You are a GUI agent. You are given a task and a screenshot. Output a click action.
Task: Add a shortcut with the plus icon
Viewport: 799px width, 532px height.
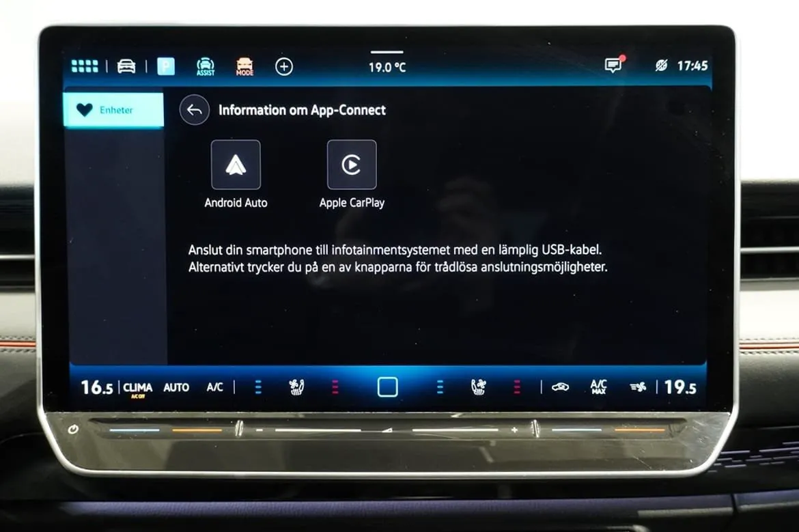point(284,67)
